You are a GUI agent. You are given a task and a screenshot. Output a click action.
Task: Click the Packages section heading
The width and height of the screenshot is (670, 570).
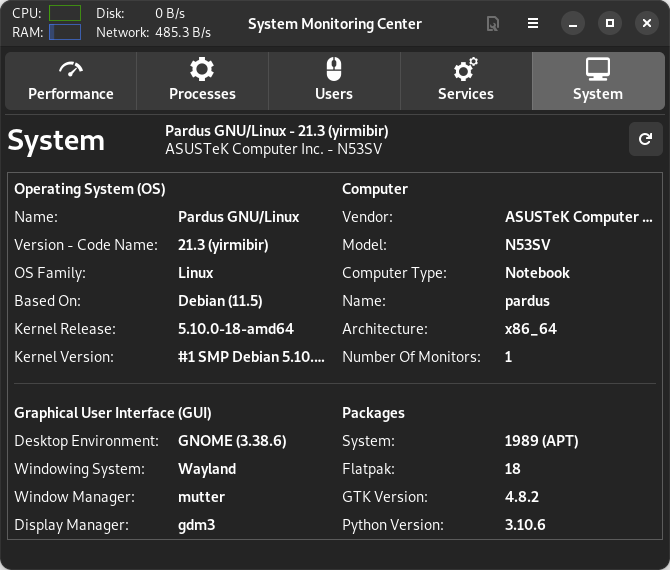[x=373, y=413]
